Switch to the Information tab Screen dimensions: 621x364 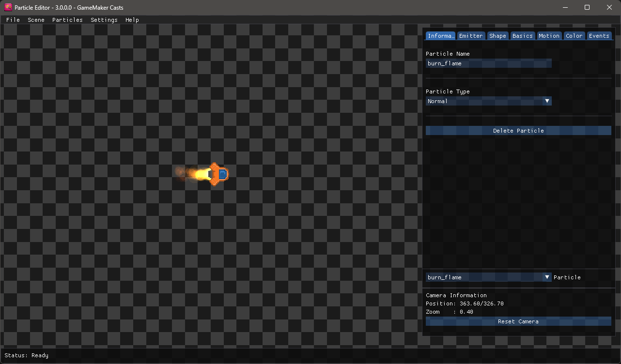(441, 36)
